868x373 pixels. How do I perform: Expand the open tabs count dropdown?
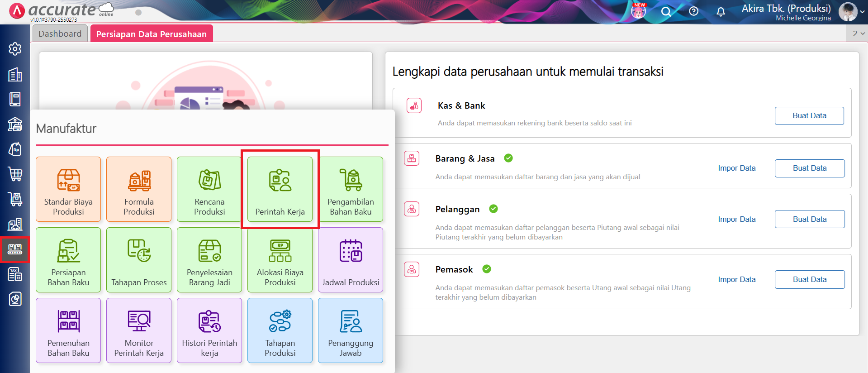pyautogui.click(x=858, y=33)
